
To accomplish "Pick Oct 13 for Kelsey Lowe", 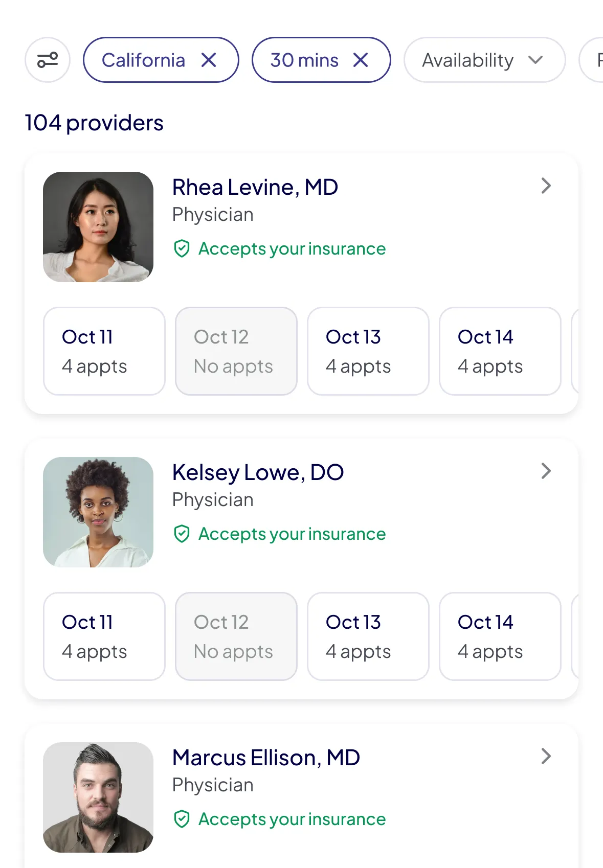I will click(x=368, y=636).
